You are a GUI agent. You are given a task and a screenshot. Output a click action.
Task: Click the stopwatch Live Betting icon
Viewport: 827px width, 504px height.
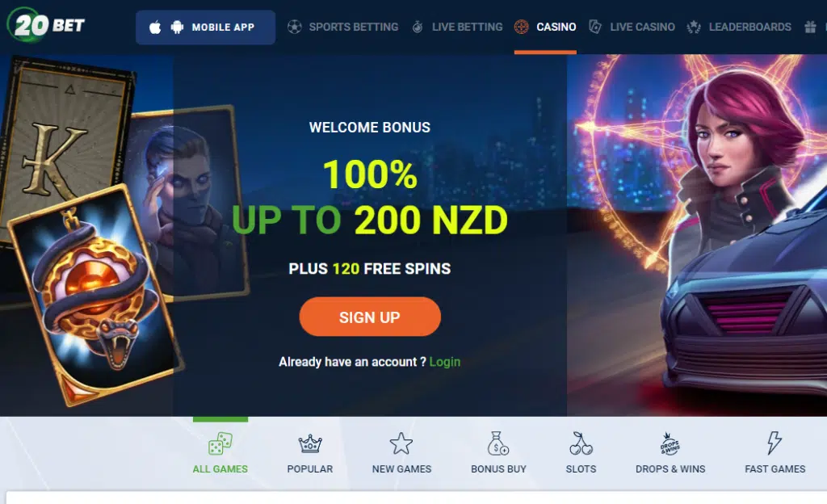tap(418, 27)
